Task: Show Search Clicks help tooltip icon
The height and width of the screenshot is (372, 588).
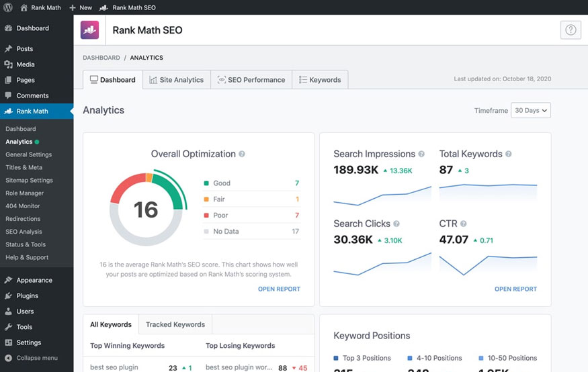Action: [x=396, y=224]
